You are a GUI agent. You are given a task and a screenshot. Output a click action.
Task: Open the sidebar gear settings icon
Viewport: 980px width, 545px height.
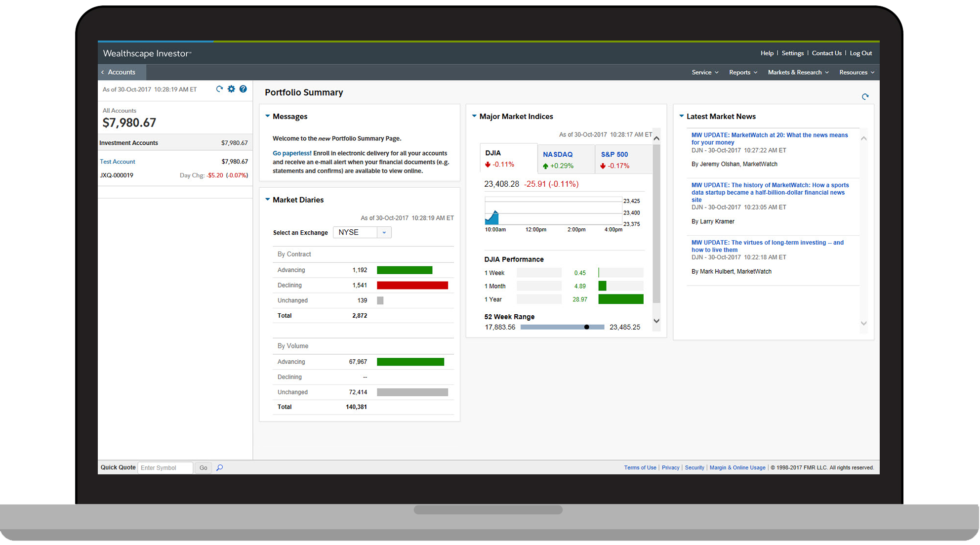[x=231, y=89]
